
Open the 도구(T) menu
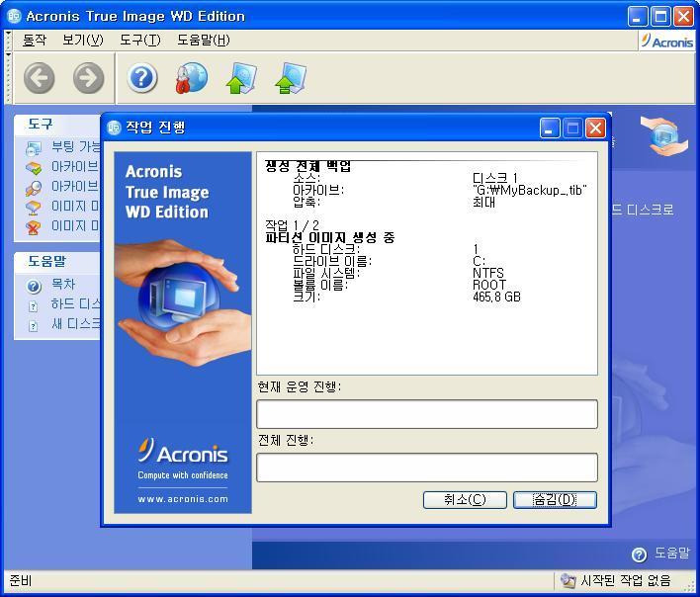139,41
